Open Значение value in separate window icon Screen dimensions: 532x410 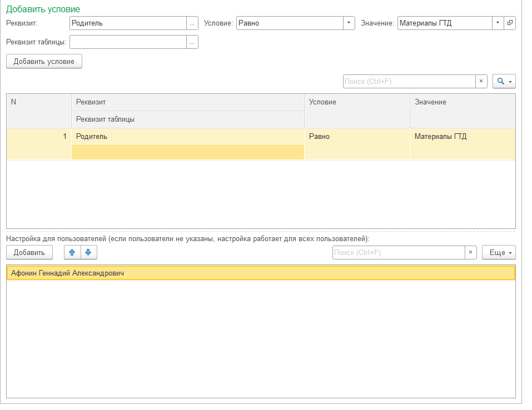pos(510,23)
